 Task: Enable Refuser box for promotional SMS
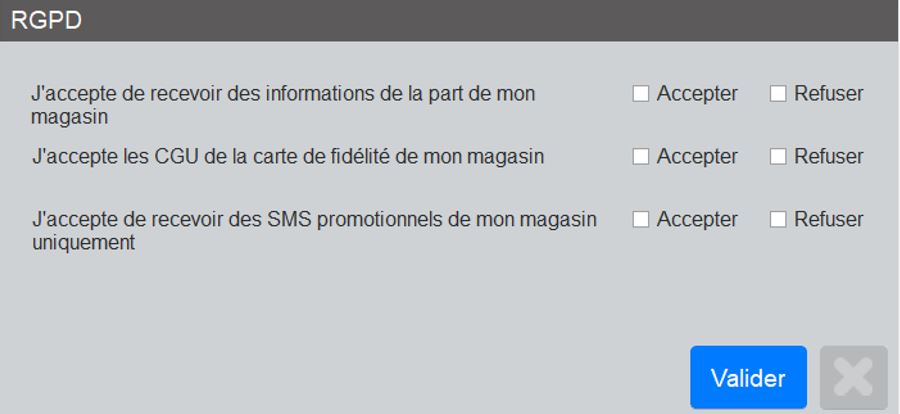coord(778,219)
